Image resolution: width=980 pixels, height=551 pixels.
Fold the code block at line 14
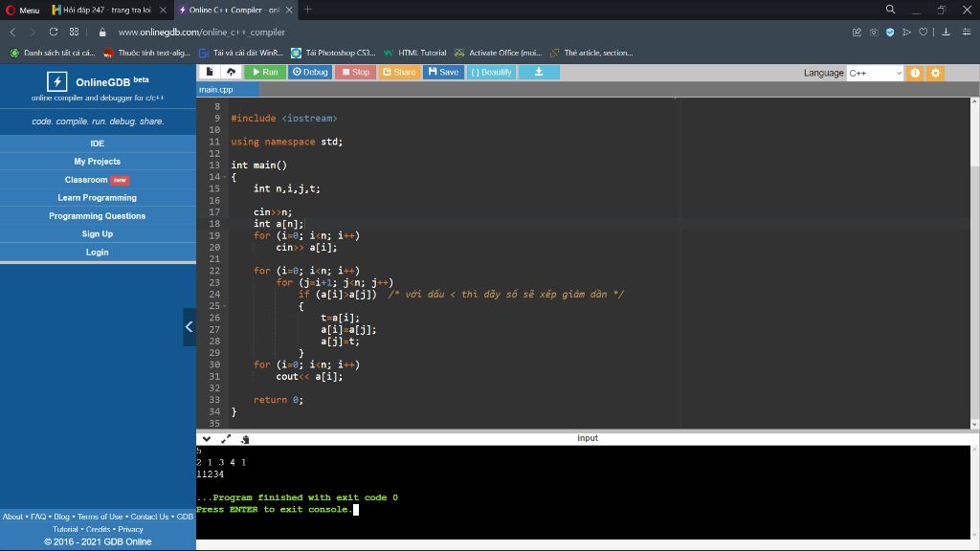point(224,177)
